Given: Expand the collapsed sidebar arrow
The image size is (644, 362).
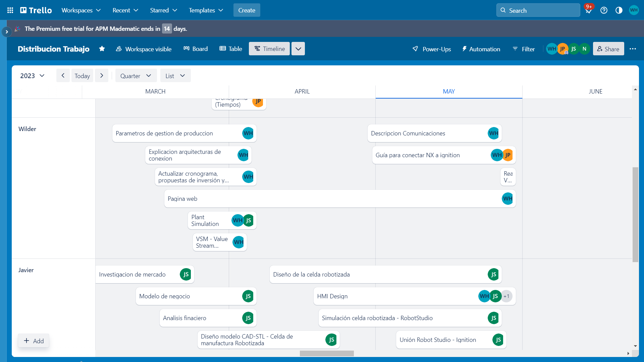Looking at the screenshot, I should 6,32.
